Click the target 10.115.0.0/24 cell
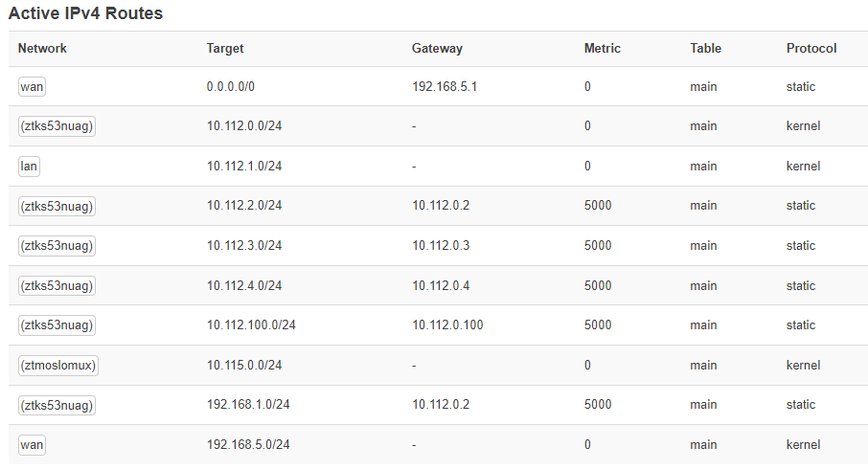The image size is (868, 470). [244, 365]
